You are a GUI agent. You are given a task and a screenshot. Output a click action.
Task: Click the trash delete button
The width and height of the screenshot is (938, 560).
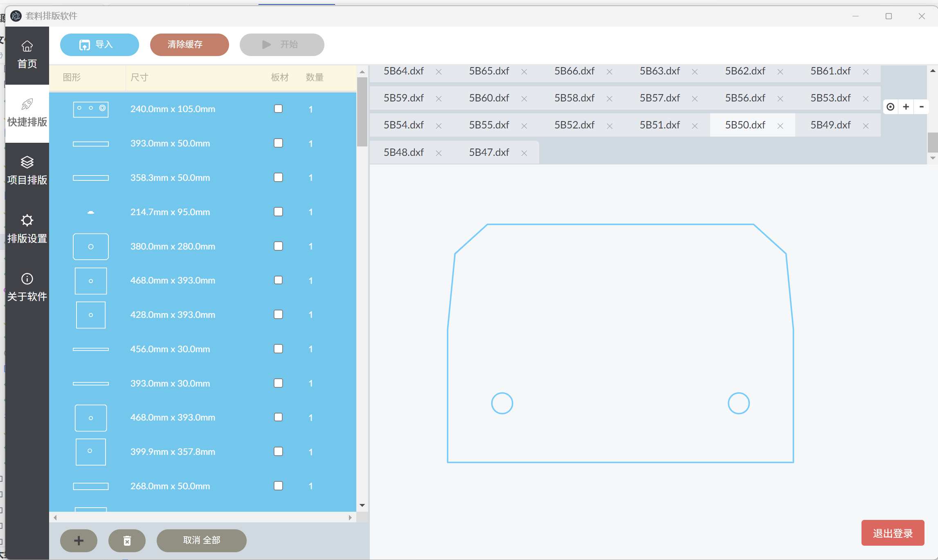pos(127,540)
